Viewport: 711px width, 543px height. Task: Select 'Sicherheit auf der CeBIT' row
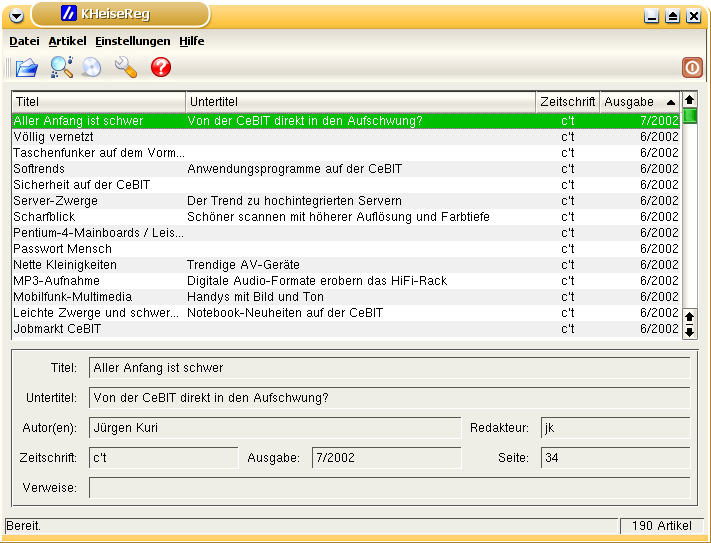[346, 185]
